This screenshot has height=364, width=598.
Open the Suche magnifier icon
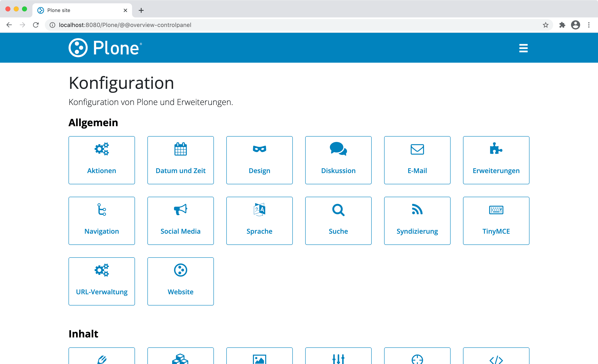[x=338, y=210]
